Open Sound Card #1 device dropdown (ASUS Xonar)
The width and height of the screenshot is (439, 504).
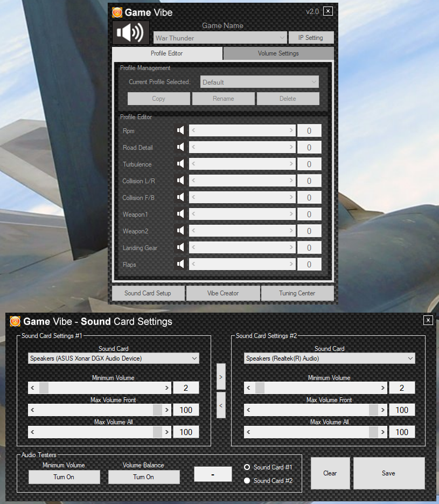113,358
